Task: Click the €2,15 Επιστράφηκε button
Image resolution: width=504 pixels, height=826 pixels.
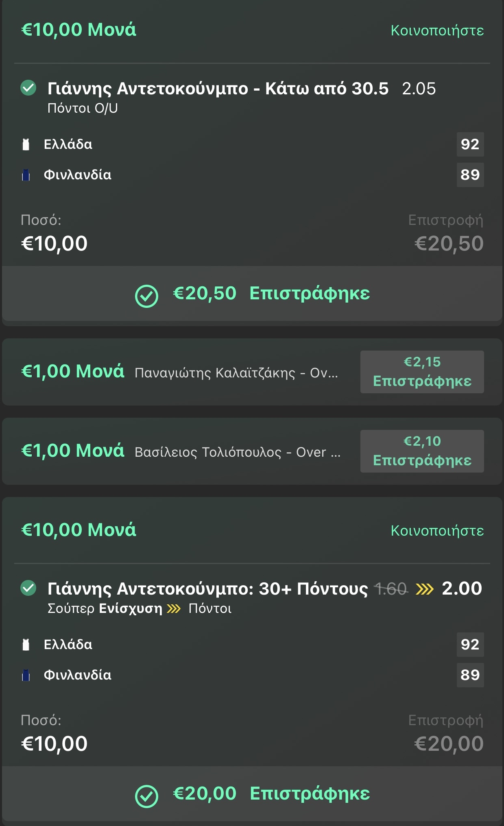Action: tap(422, 372)
